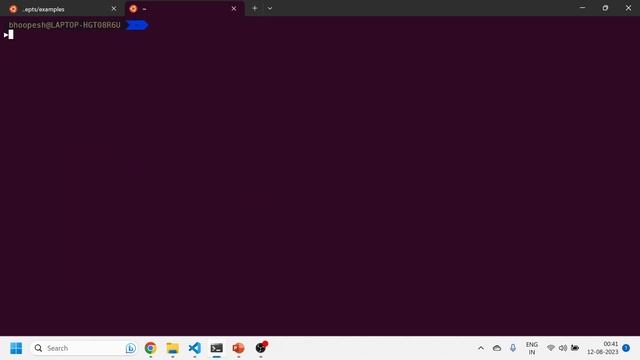640x360 pixels.
Task: Restore down the terminal window
Action: tap(605, 8)
